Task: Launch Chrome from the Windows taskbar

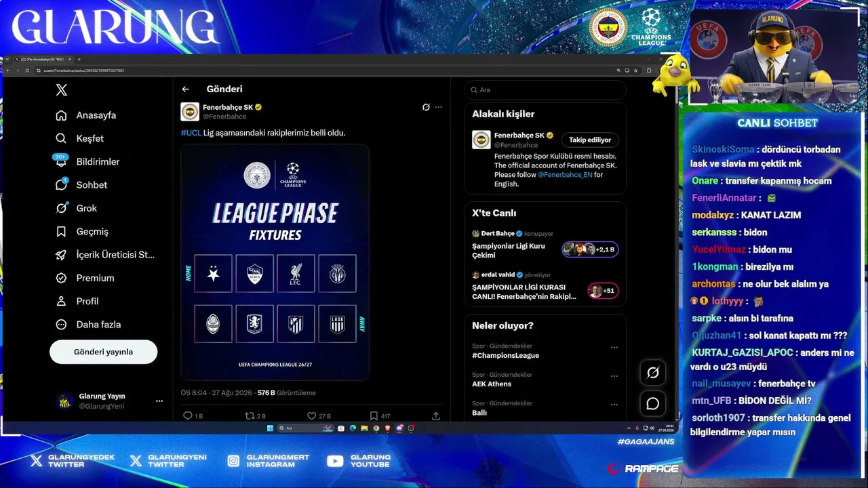Action: click(376, 428)
